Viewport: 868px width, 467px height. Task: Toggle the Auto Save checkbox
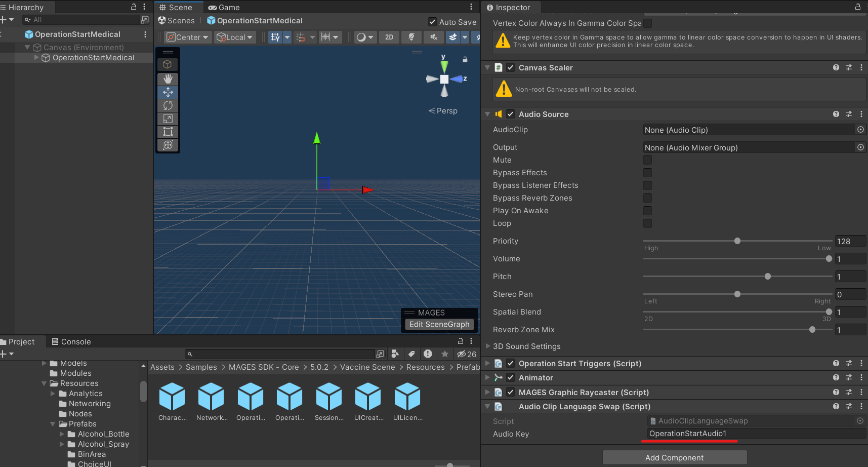coord(432,22)
